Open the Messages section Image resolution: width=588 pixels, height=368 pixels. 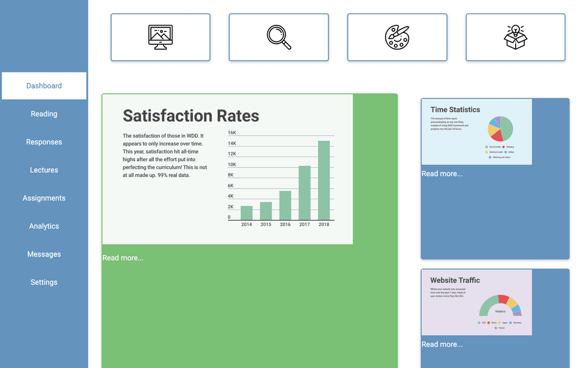tap(44, 254)
